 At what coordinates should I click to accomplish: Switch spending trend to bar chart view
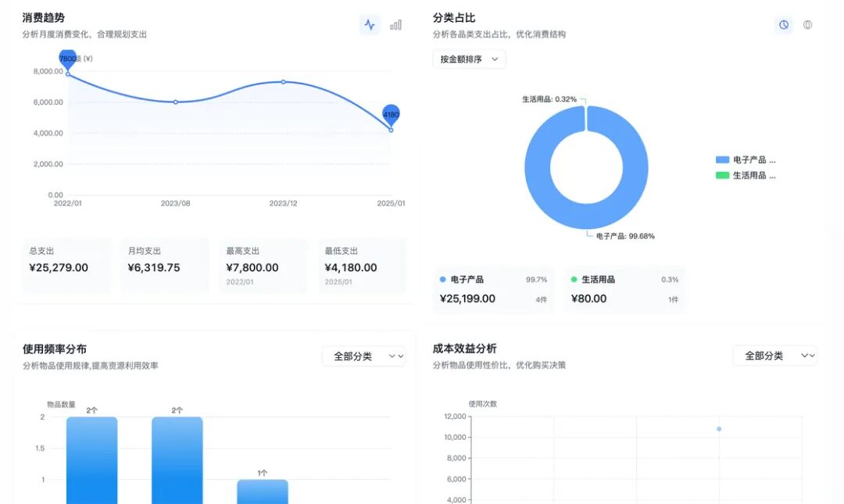(395, 25)
